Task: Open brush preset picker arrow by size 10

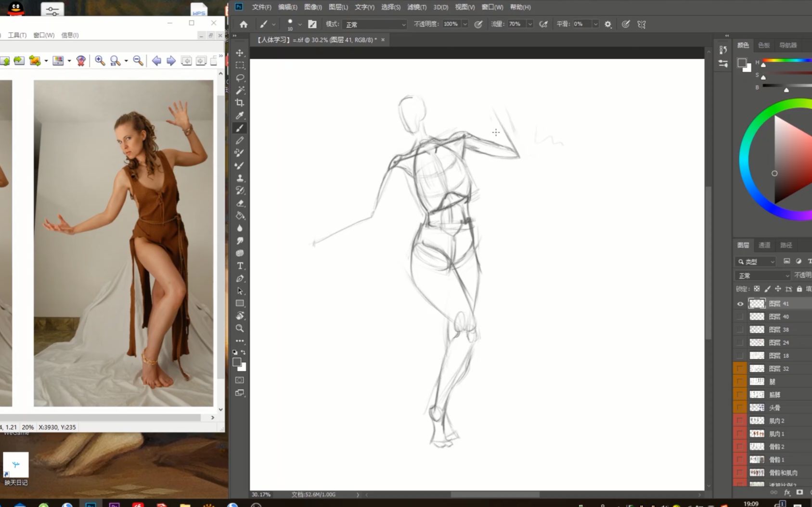Action: (x=299, y=24)
